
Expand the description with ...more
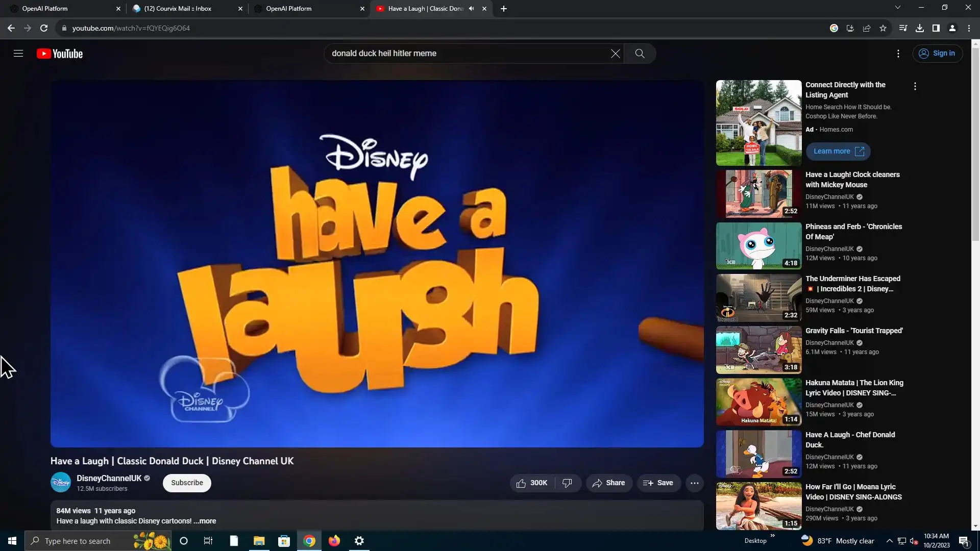tap(205, 521)
